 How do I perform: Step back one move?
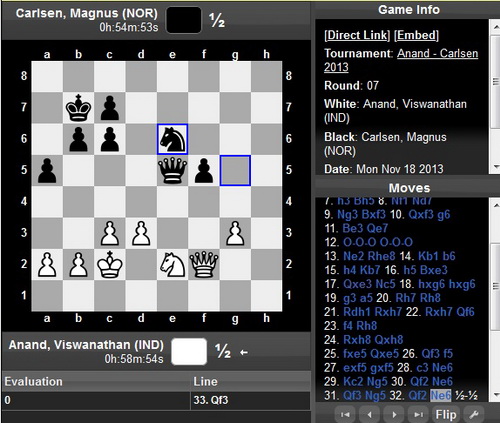click(370, 414)
